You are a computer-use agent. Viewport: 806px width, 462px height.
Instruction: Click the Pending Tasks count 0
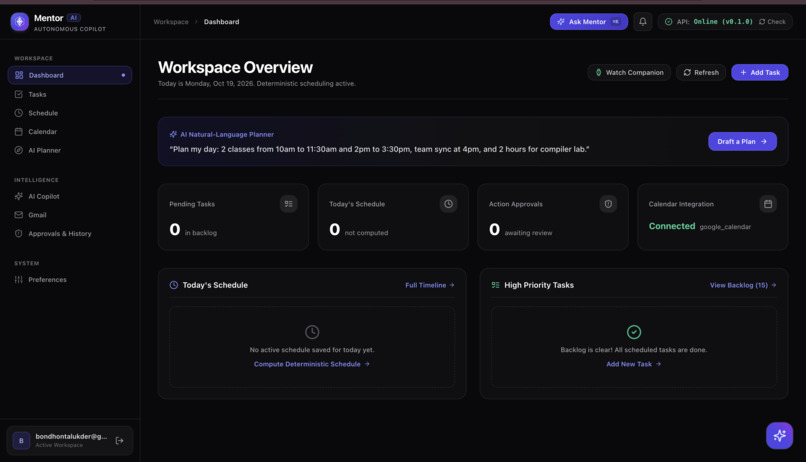point(175,229)
